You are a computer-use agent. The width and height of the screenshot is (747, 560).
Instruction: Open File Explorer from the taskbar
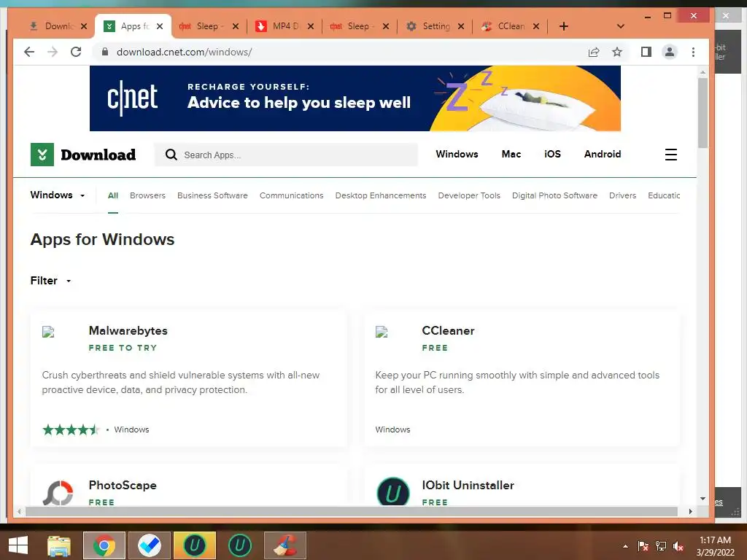58,545
